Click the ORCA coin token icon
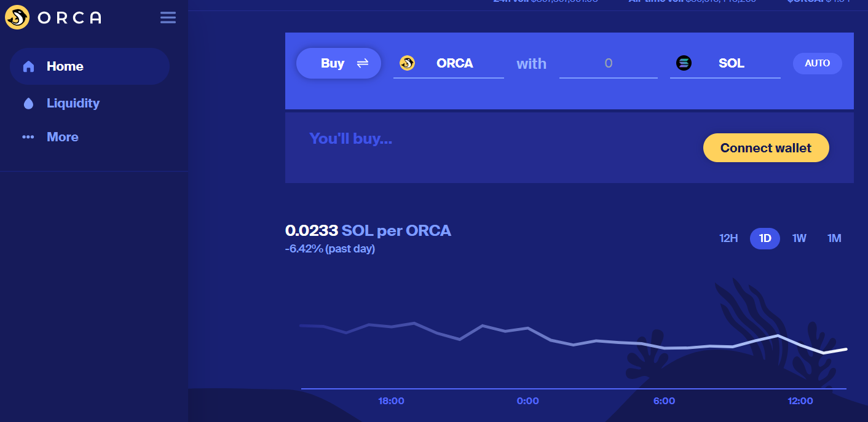This screenshot has height=422, width=868. [407, 63]
